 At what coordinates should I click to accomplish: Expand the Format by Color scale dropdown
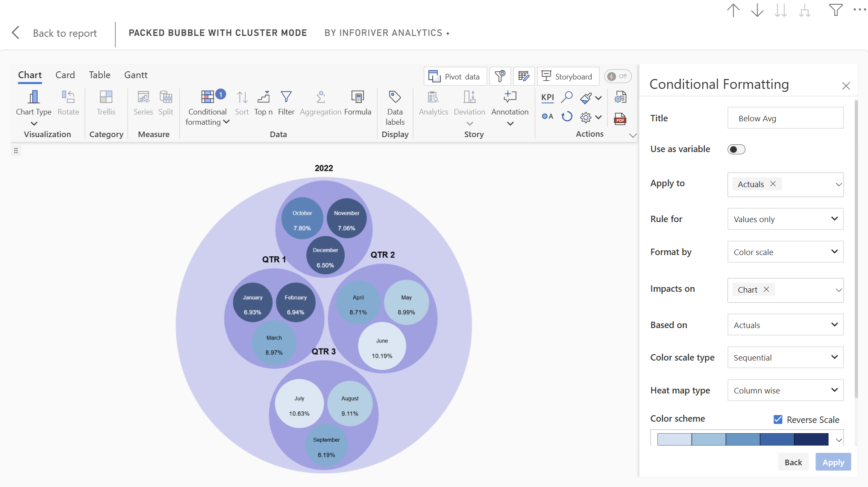[x=785, y=252]
